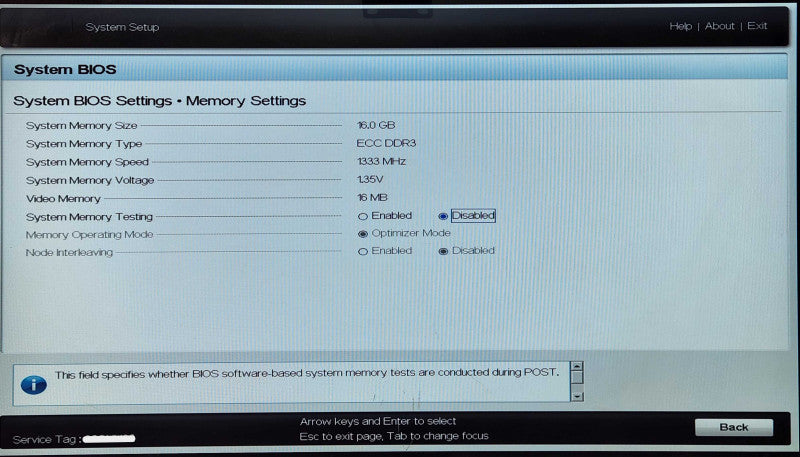Screen dimensions: 800x457
Task: Click the 16 MB video memory value
Action: (372, 197)
